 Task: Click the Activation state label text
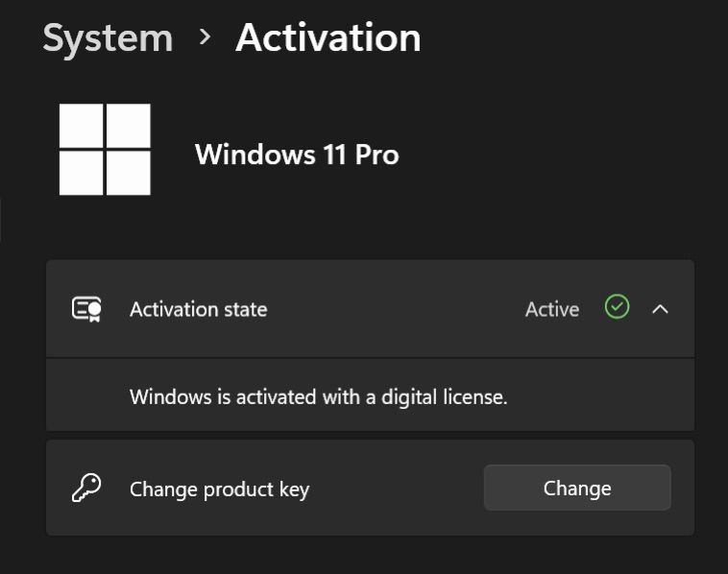pos(199,309)
